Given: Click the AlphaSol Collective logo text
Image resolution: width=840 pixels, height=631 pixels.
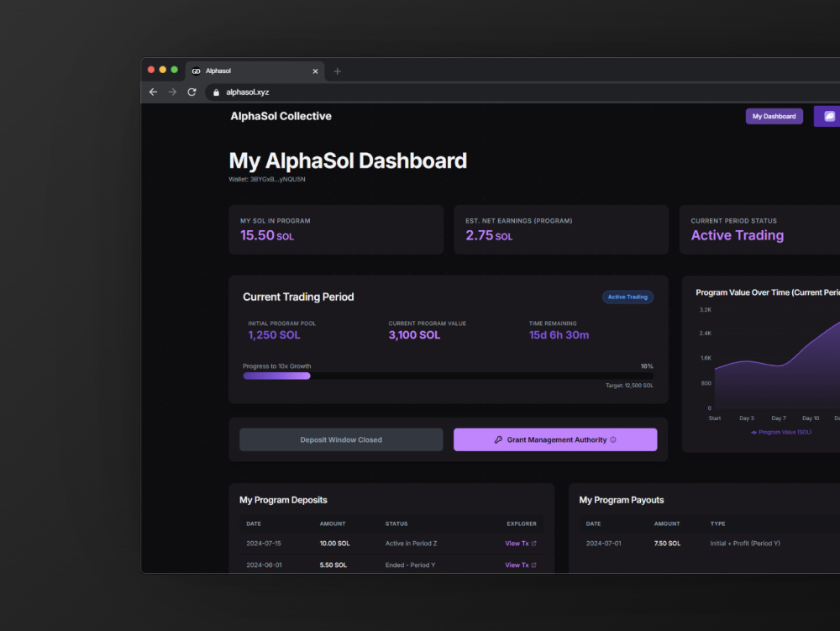Looking at the screenshot, I should click(281, 116).
